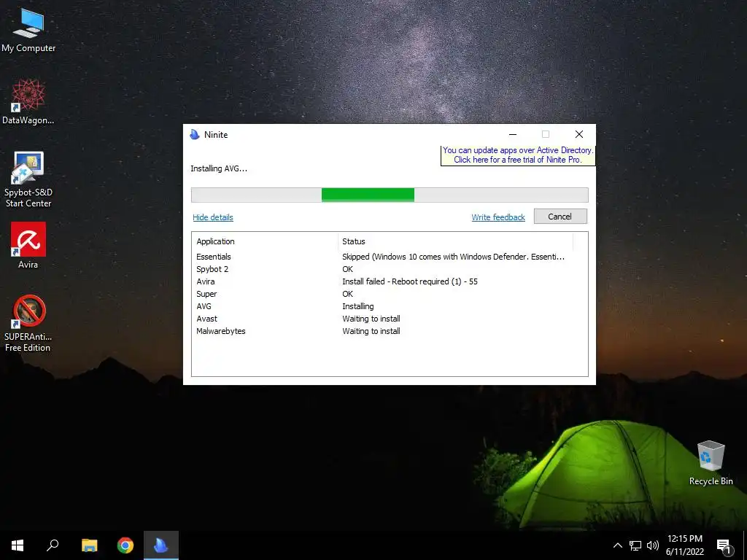
Task: Launch File Explorer from taskbar
Action: [x=89, y=545]
